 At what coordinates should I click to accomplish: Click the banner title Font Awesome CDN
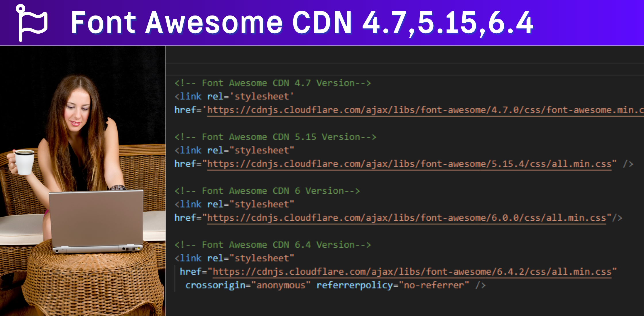pyautogui.click(x=302, y=22)
